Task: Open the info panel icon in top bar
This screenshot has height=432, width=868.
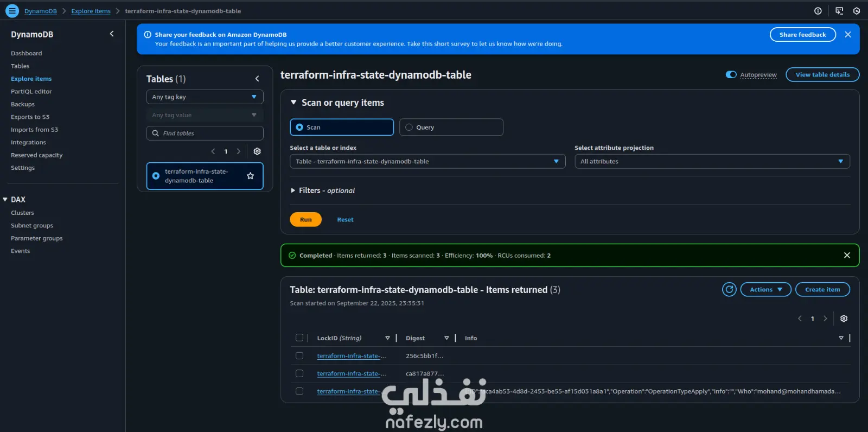Action: coord(818,11)
